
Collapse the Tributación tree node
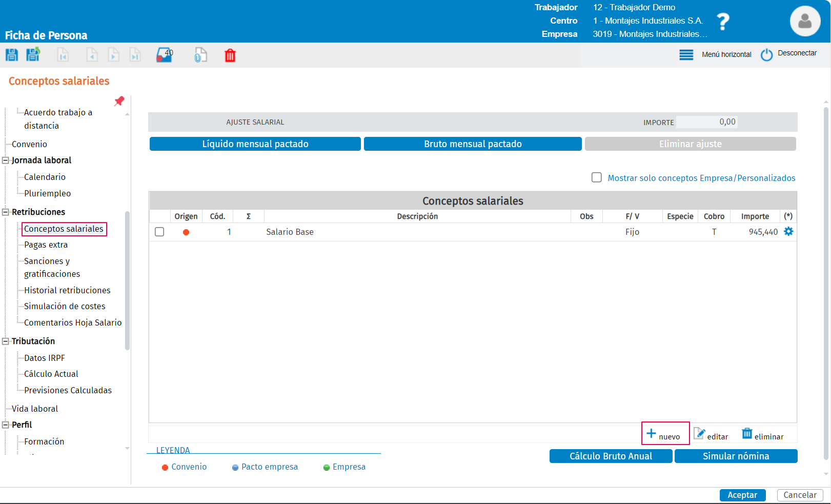pos(6,341)
